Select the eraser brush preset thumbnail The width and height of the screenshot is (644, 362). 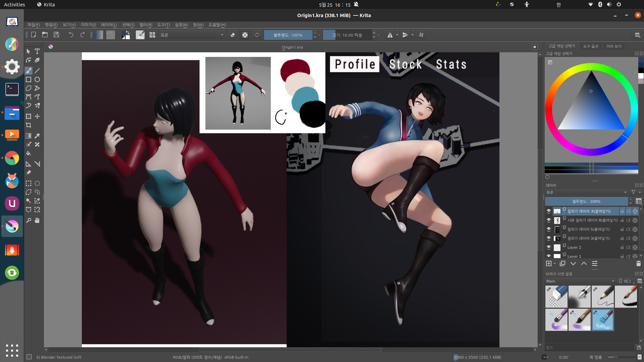pyautogui.click(x=556, y=296)
